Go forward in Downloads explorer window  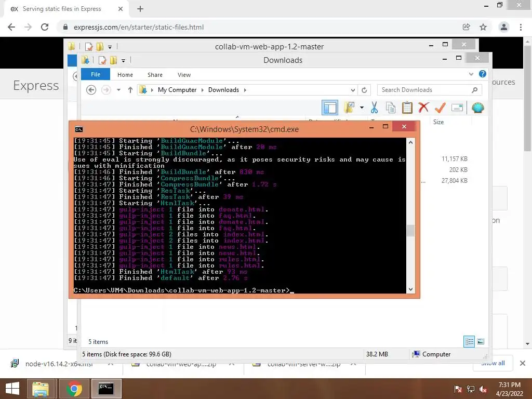106,90
